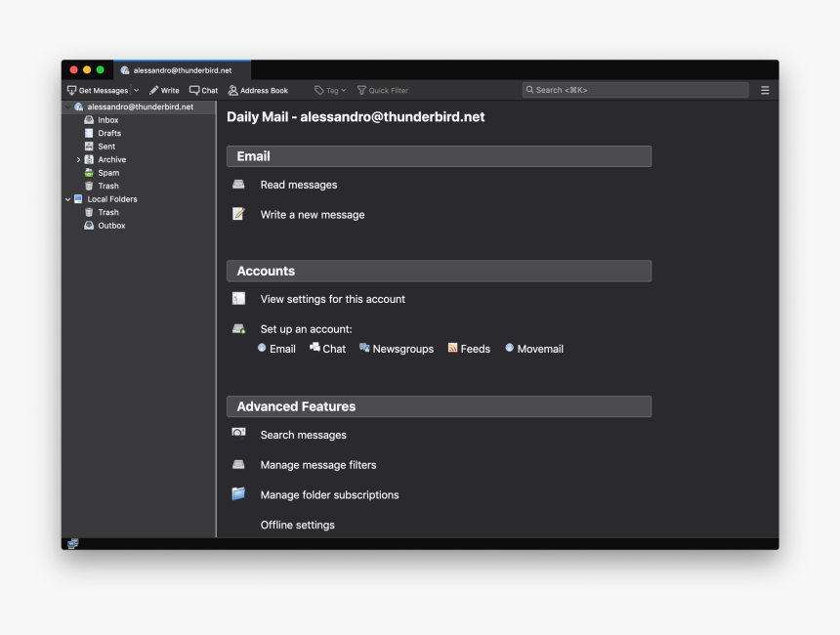The width and height of the screenshot is (840, 635).
Task: Click View settings for this account
Action: point(332,299)
